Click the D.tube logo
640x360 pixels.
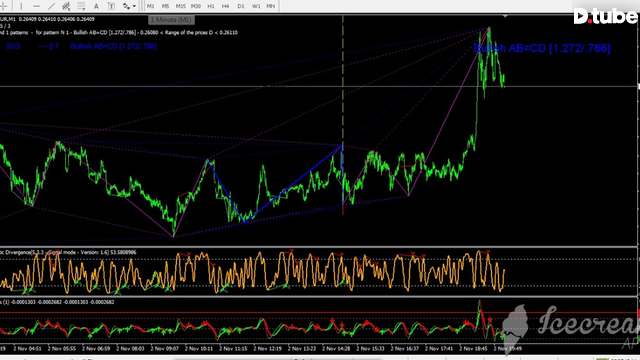pyautogui.click(x=606, y=17)
